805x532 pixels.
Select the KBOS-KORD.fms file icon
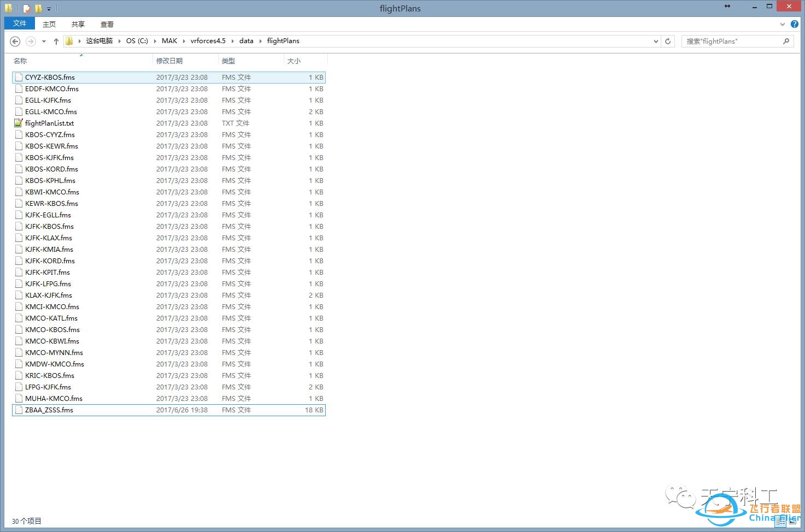[19, 169]
